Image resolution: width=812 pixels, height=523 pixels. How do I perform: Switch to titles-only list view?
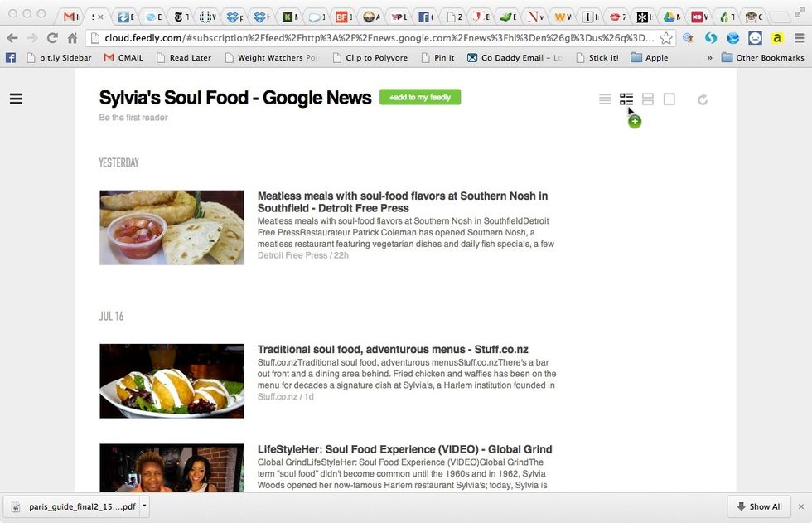pos(605,99)
